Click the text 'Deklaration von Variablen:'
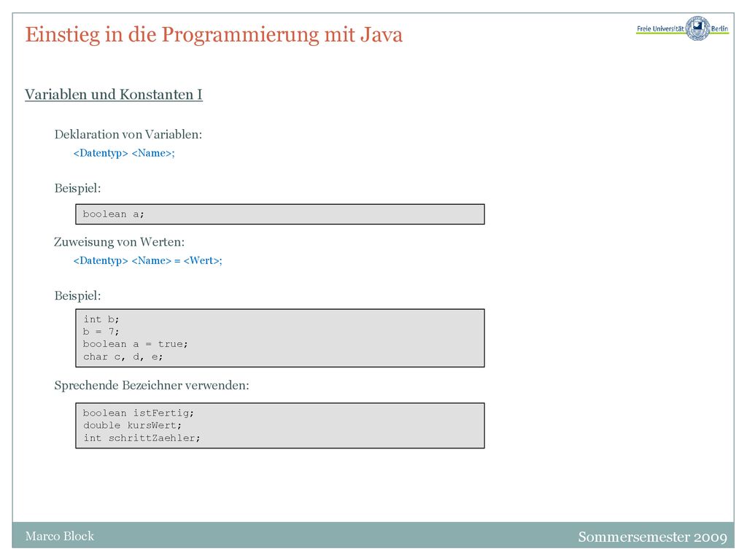This screenshot has height=560, width=747. [128, 134]
